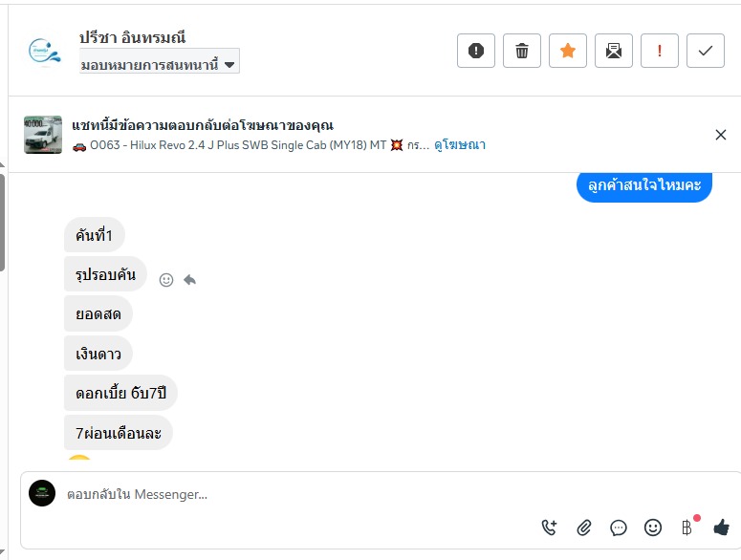Click contact name ปรีชา อินทรมณี
Image resolution: width=741 pixels, height=560 pixels.
pyautogui.click(x=132, y=38)
